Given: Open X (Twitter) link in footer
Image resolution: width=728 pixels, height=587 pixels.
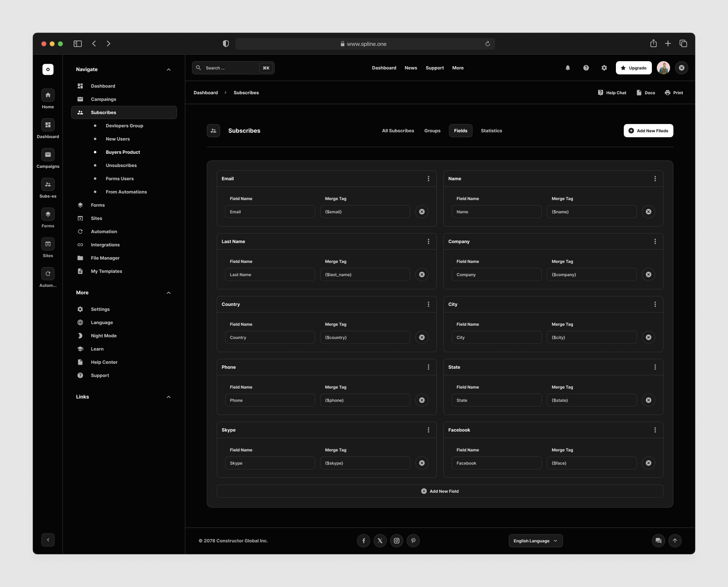Looking at the screenshot, I should (380, 541).
